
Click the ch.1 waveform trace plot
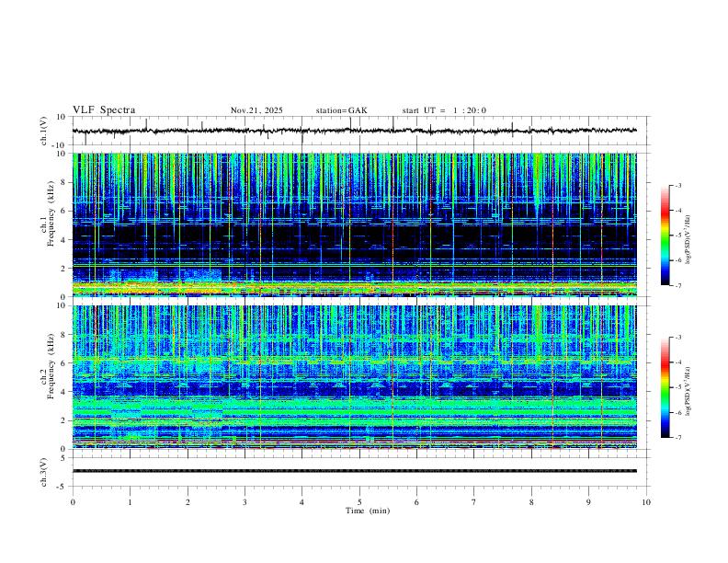[x=355, y=131]
